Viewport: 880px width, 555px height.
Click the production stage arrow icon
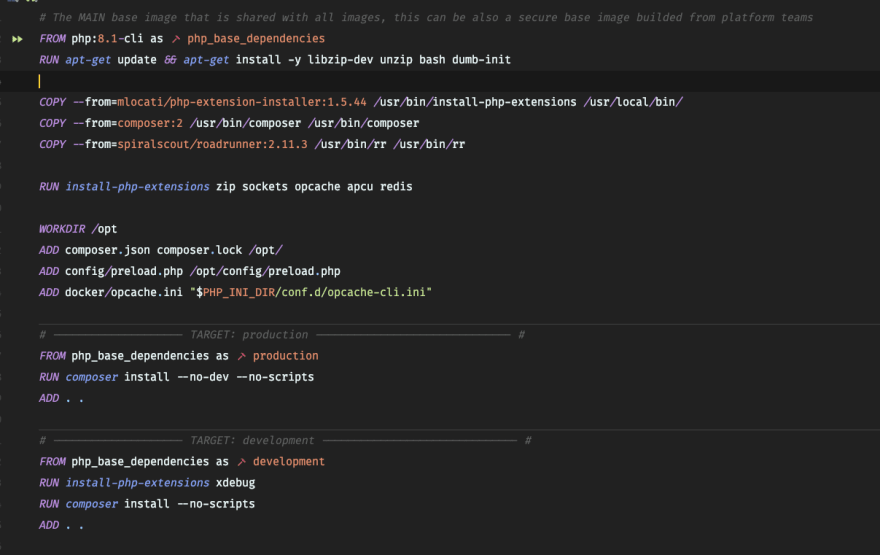(241, 356)
